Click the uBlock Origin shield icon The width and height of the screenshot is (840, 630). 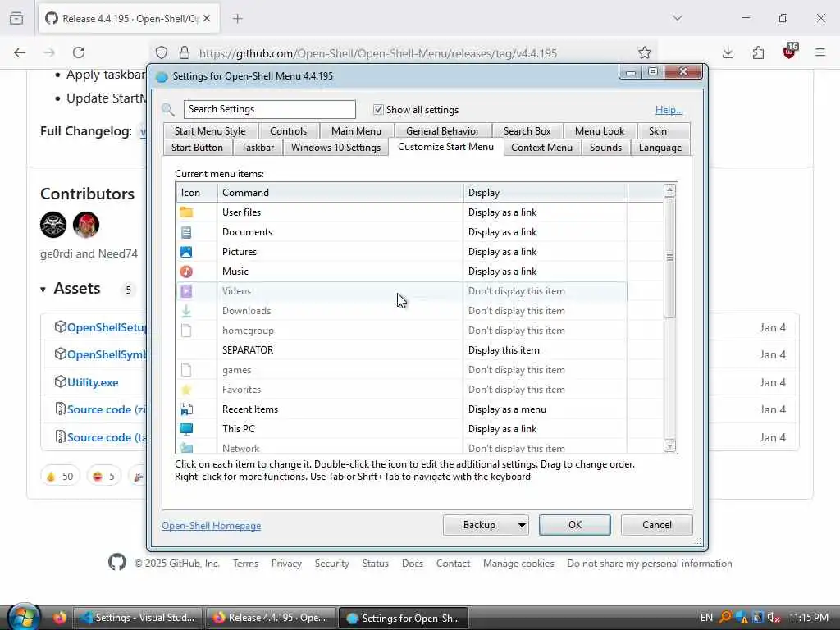point(790,52)
